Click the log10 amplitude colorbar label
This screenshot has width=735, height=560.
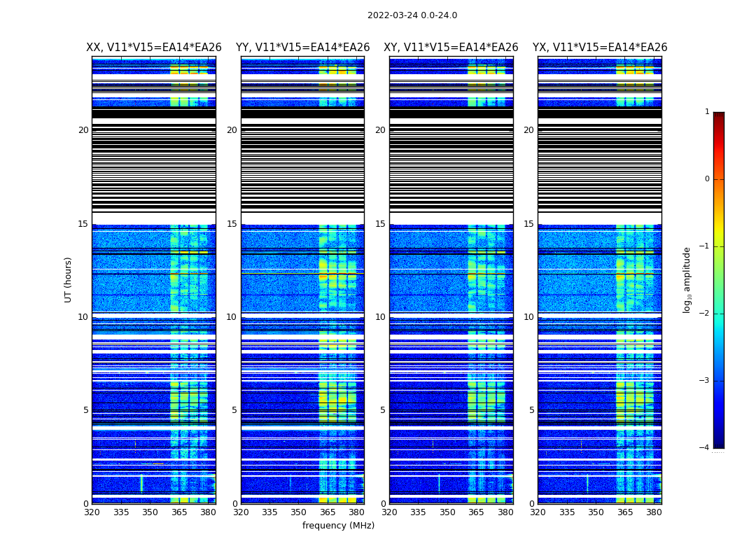(687, 280)
